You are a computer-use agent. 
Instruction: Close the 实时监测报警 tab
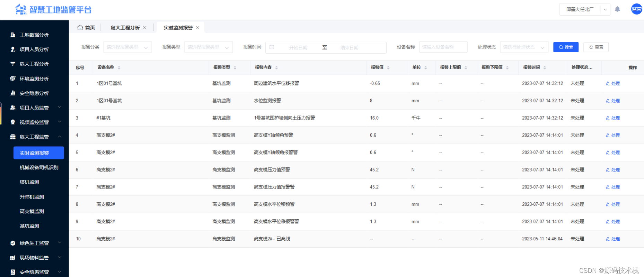coord(198,28)
